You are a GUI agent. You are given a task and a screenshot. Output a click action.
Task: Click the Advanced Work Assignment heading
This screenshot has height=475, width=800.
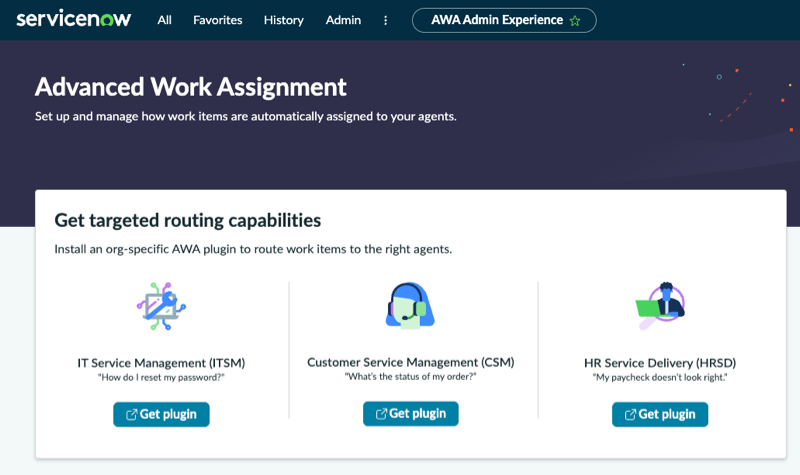click(191, 87)
